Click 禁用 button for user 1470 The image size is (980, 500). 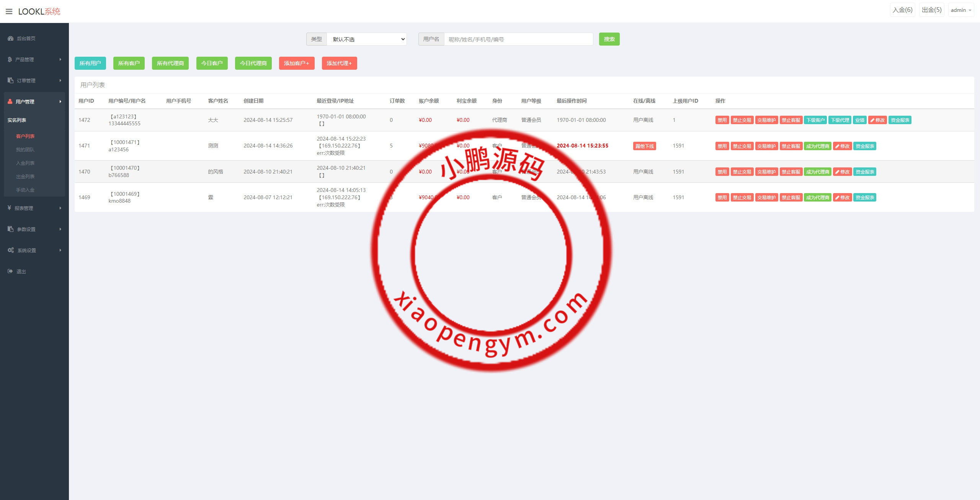click(722, 172)
